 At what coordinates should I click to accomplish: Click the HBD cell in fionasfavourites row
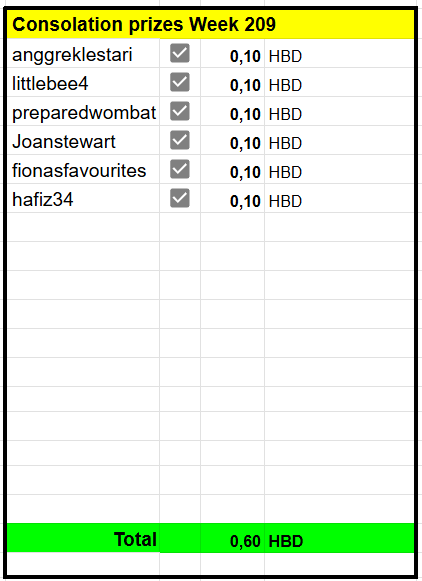(339, 169)
